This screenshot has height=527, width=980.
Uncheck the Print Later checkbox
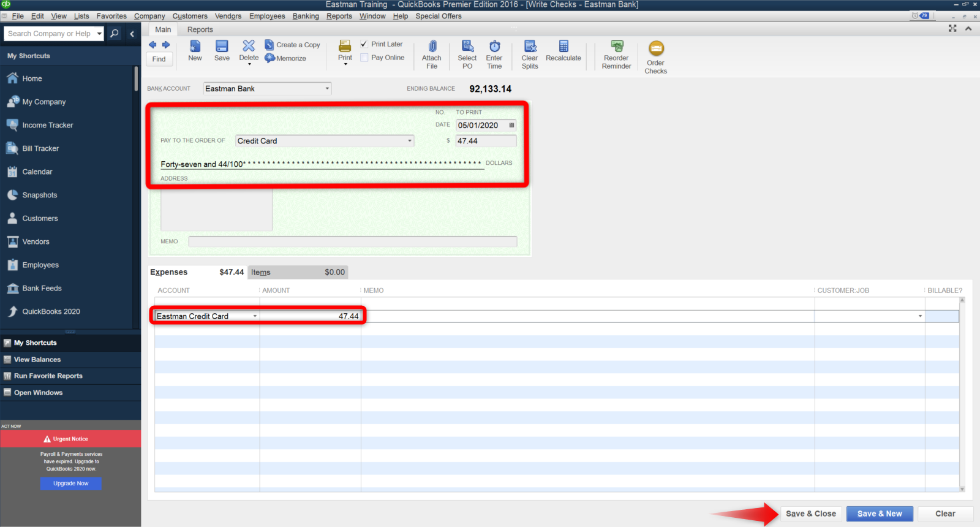click(x=364, y=44)
